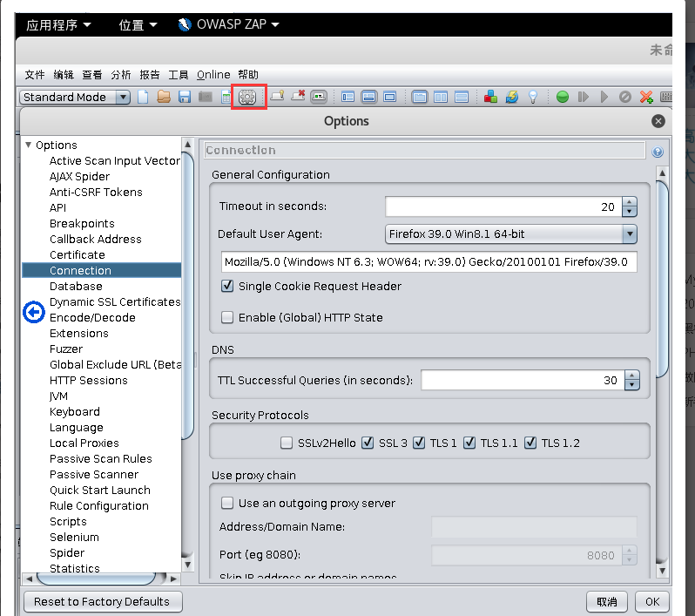Click the Timeout in seconds field
The image size is (695, 616).
point(503,206)
